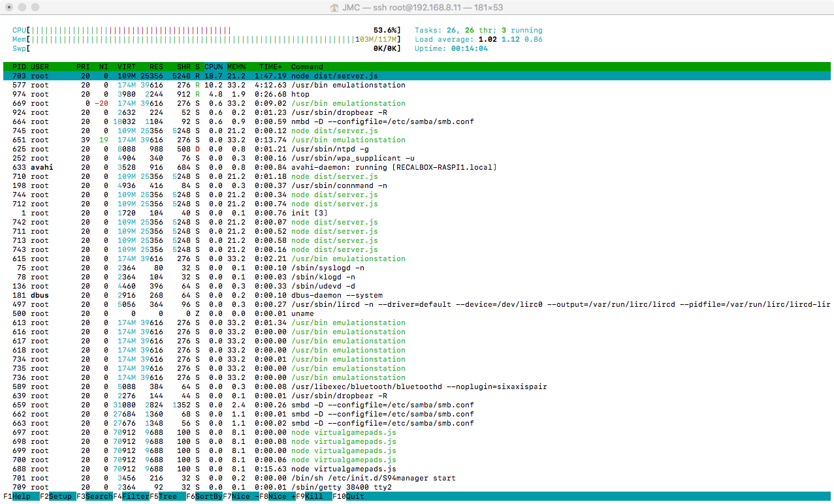Select the dbus-daemon --system row
The image size is (834, 504).
pos(417,295)
